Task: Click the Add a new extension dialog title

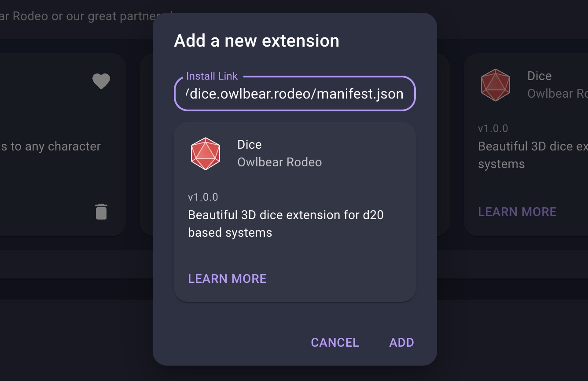Action: [x=257, y=40]
